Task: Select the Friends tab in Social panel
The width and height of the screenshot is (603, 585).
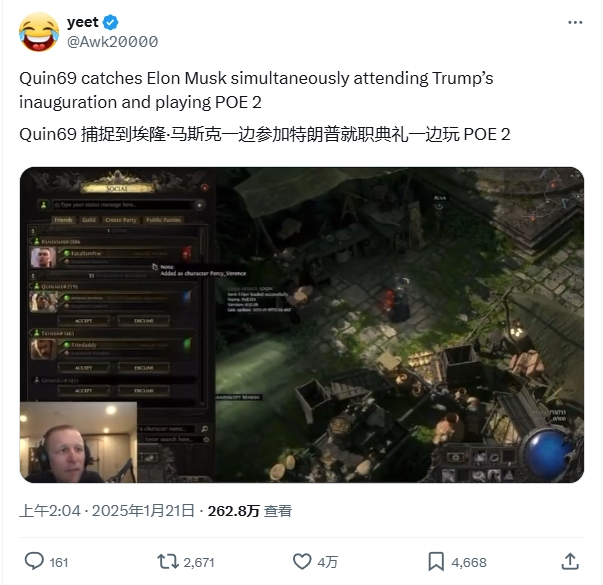Action: point(63,220)
